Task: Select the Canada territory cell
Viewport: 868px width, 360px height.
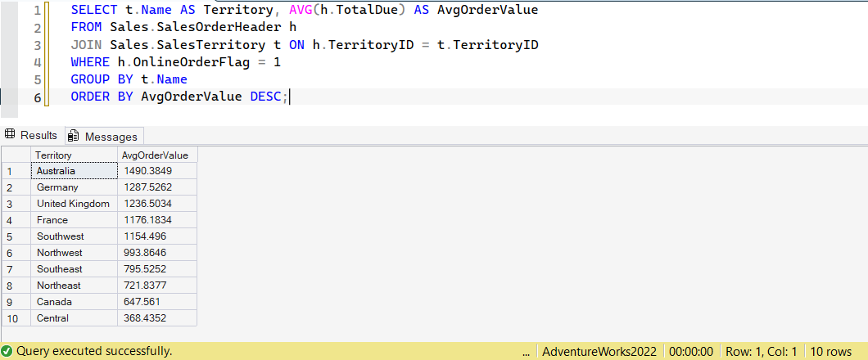Action: pyautogui.click(x=75, y=302)
